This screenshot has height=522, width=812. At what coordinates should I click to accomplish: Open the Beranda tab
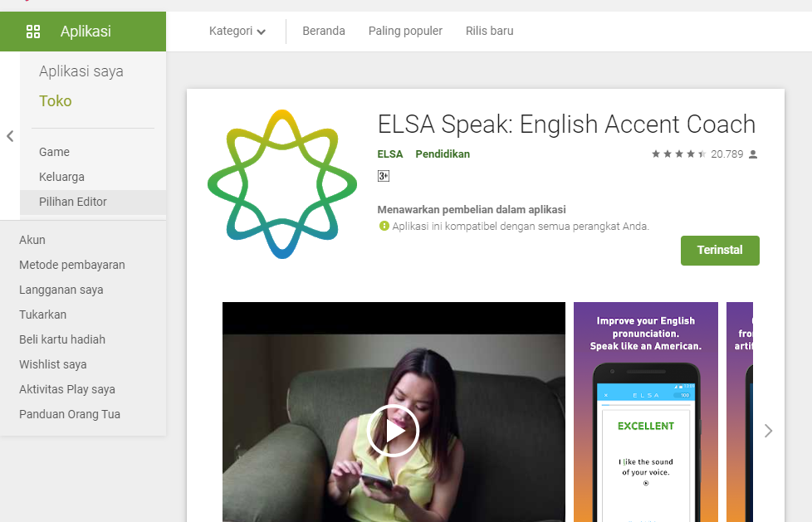pyautogui.click(x=324, y=31)
